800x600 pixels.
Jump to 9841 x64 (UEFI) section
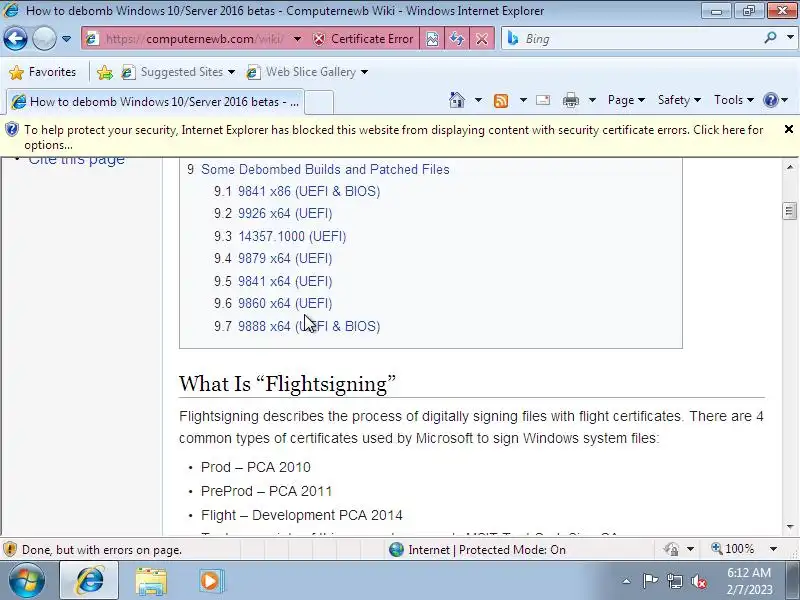[x=285, y=281]
